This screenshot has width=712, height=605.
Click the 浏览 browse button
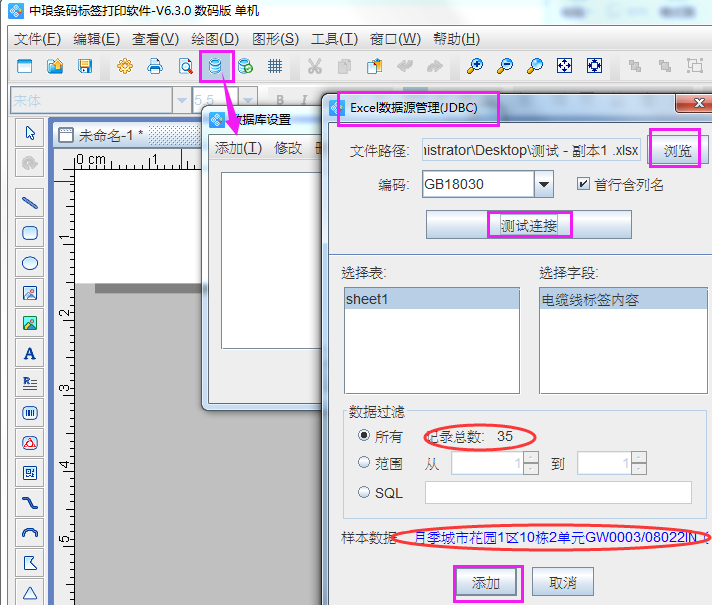click(x=677, y=150)
